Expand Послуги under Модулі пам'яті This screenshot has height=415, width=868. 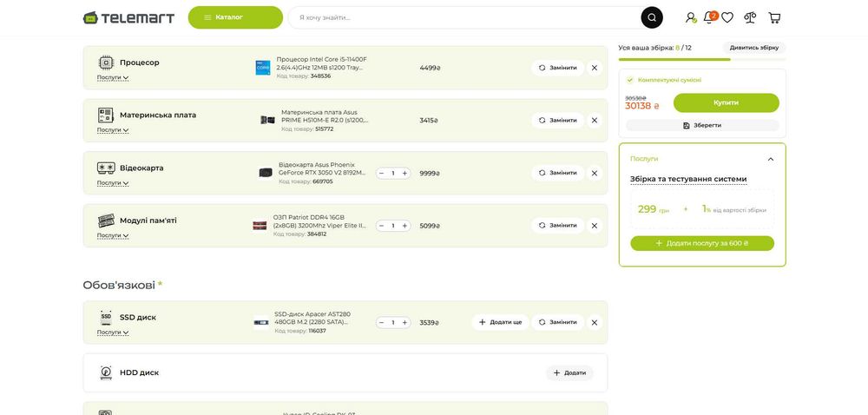(x=113, y=235)
